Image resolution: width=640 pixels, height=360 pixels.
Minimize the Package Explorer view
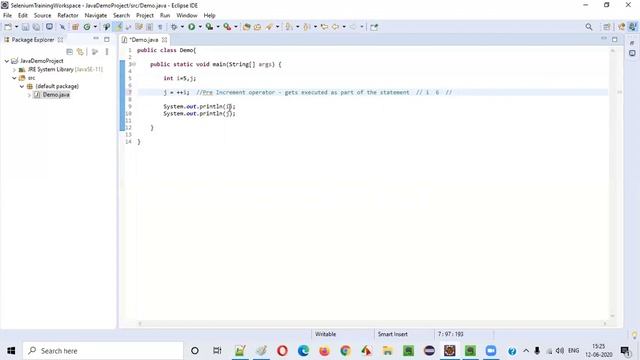click(96, 39)
